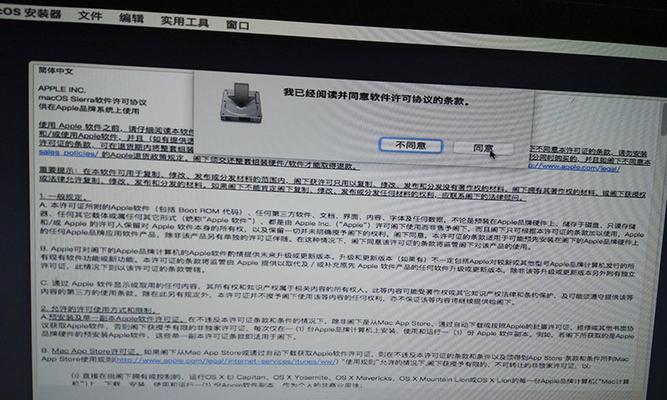
Task: Open the 简体中文 language selector
Action: 56,70
